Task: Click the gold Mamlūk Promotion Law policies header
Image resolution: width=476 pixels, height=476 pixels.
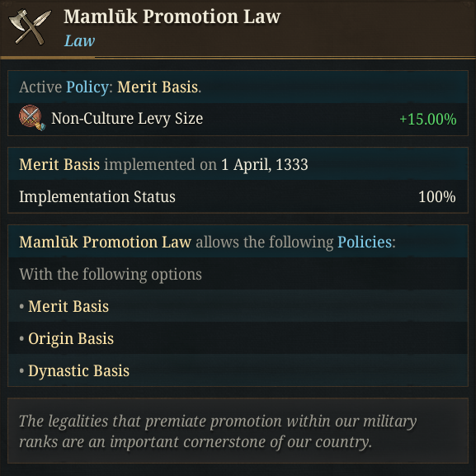Action: point(105,242)
